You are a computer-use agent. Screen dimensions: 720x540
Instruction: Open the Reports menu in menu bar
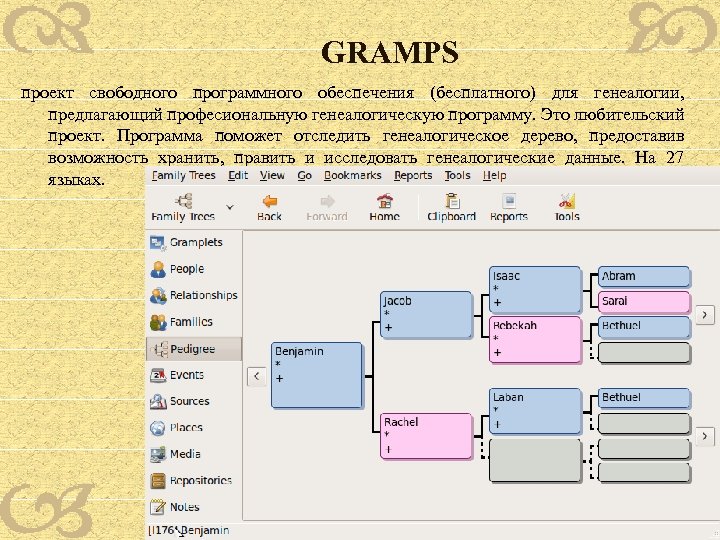click(x=413, y=175)
